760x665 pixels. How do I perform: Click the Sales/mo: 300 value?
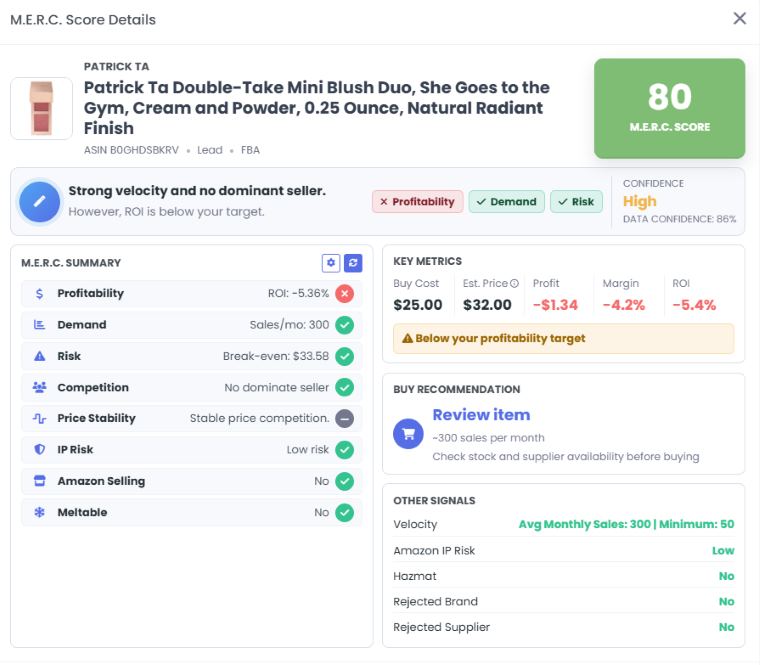point(289,325)
